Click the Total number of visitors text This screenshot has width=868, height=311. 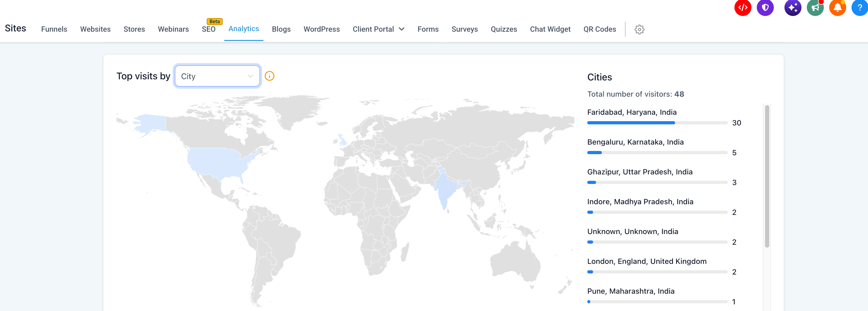click(x=635, y=94)
